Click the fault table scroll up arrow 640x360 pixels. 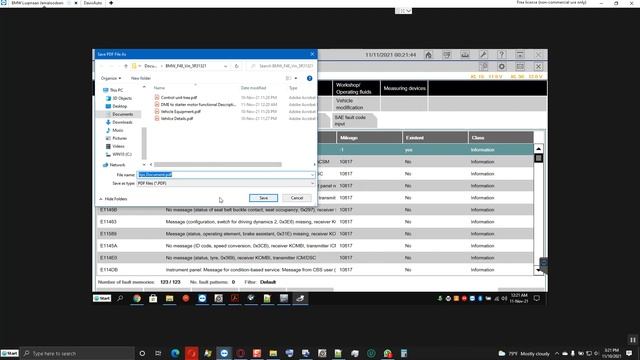tap(538, 149)
